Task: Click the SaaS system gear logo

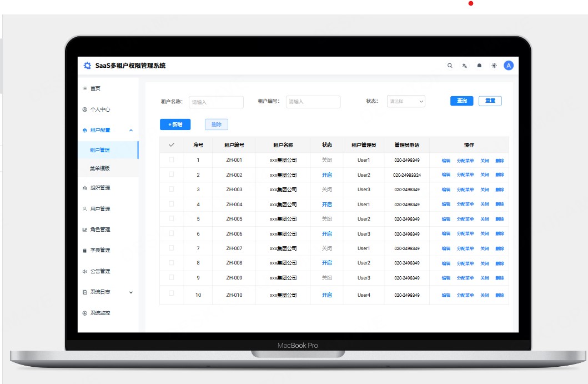Action: (x=87, y=66)
